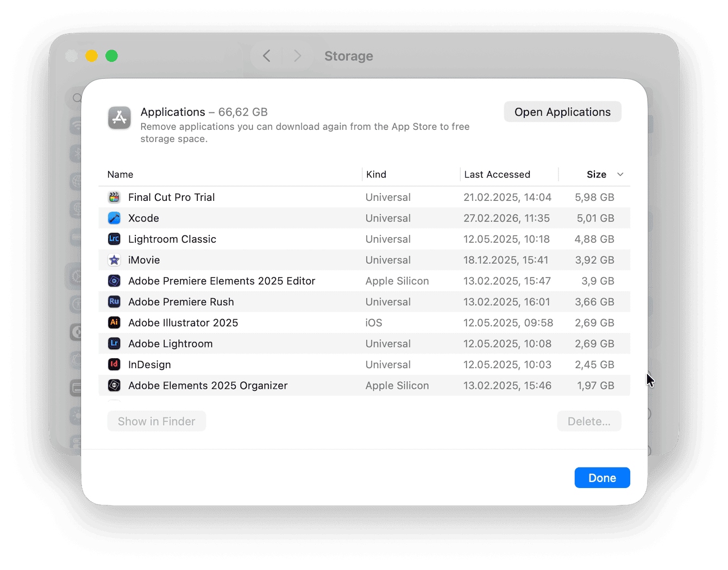Screen dimensions: 728x570
Task: Click the Show in Finder button
Action: point(156,421)
